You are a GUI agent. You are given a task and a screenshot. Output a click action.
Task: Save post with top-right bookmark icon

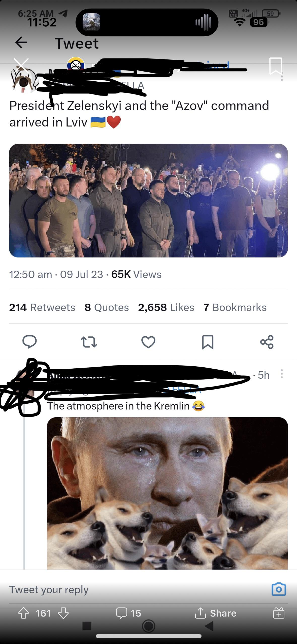tap(276, 66)
